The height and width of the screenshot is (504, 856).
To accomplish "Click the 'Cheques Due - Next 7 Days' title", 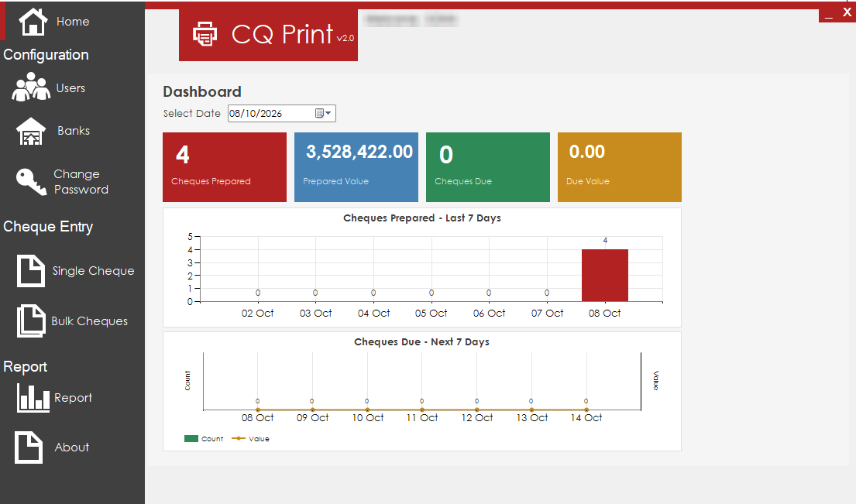I will 421,342.
